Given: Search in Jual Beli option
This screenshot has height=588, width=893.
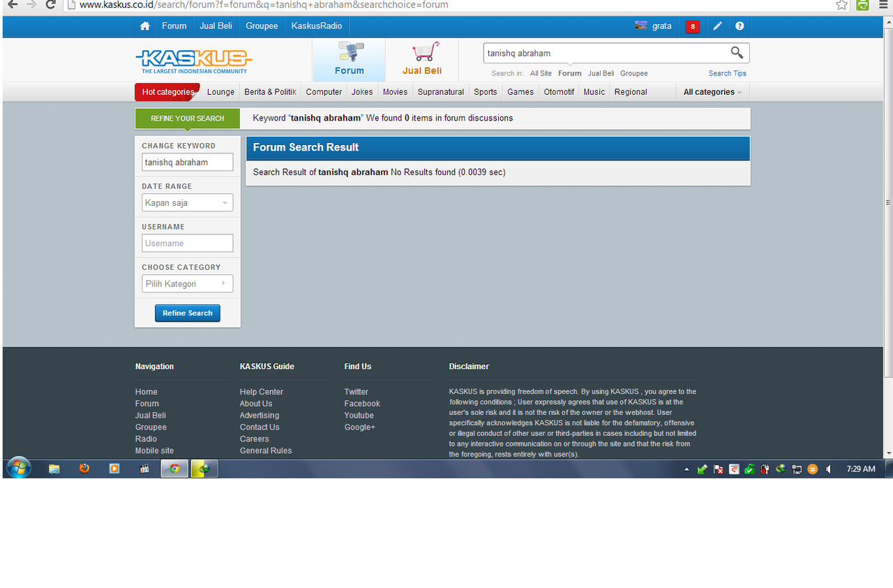Looking at the screenshot, I should pyautogui.click(x=601, y=73).
